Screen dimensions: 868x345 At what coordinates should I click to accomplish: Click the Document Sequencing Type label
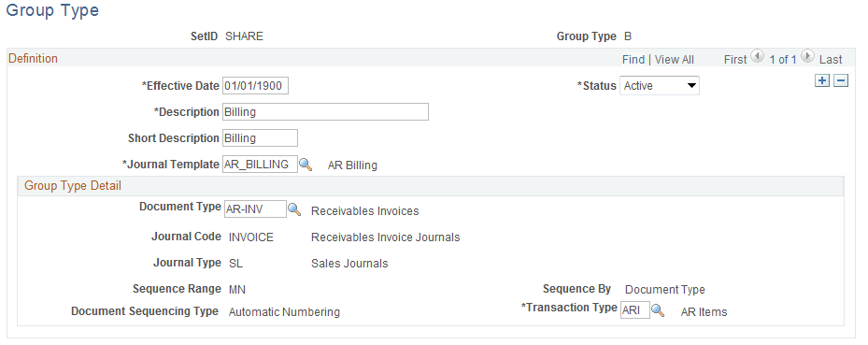pyautogui.click(x=145, y=311)
